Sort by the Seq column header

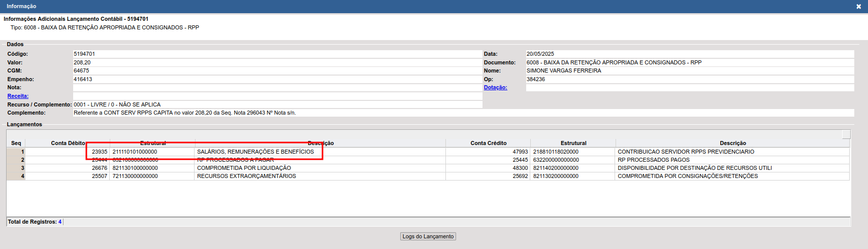click(16, 143)
